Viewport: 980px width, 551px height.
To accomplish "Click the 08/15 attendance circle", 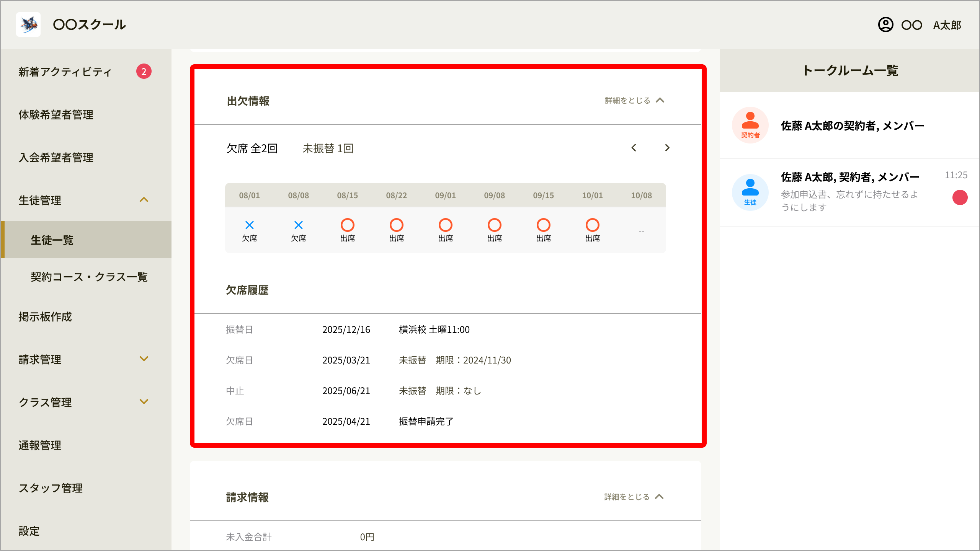I will point(348,225).
